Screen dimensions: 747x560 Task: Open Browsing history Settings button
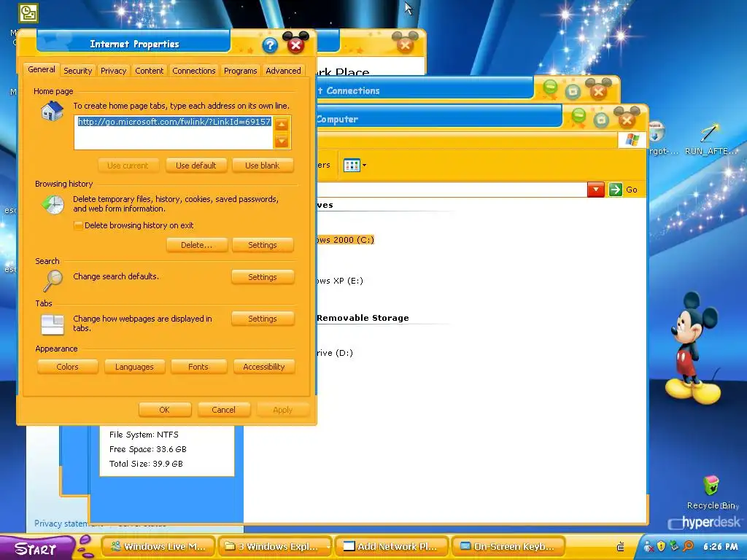(x=263, y=245)
